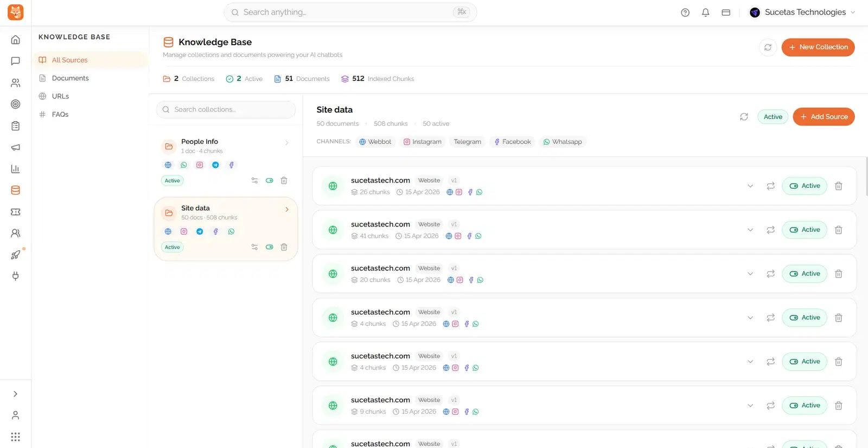The image size is (868, 448).
Task: Delete the 41 chunks sucetastech.com source
Action: point(838,230)
